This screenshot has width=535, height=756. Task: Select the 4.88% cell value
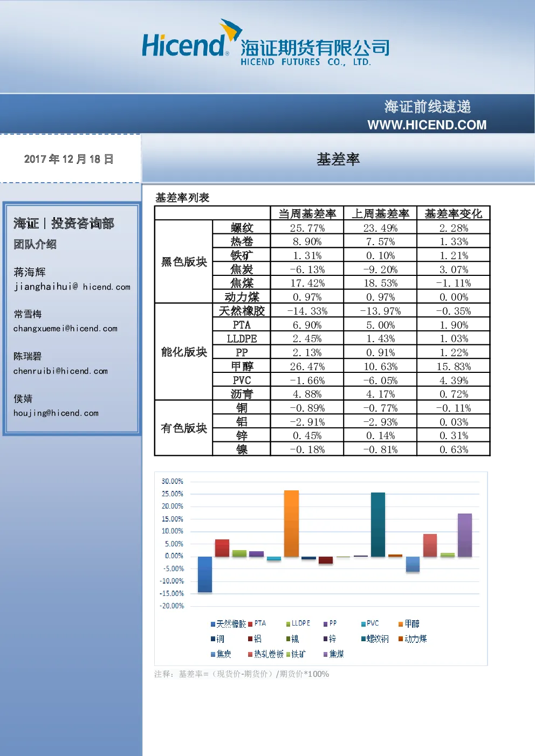tap(307, 394)
